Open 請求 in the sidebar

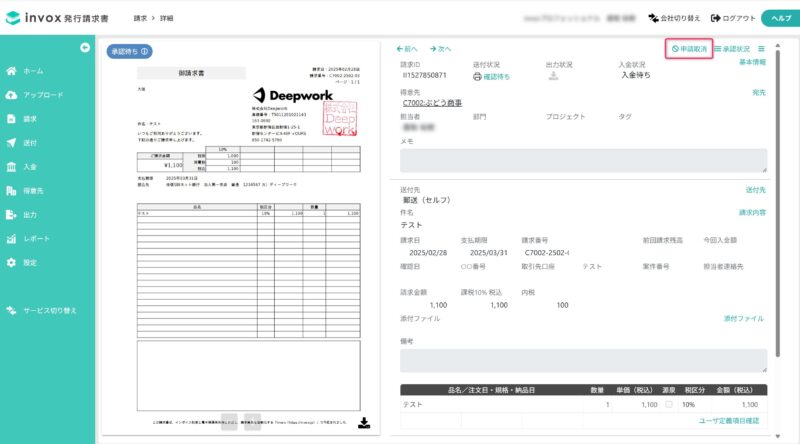coord(30,119)
